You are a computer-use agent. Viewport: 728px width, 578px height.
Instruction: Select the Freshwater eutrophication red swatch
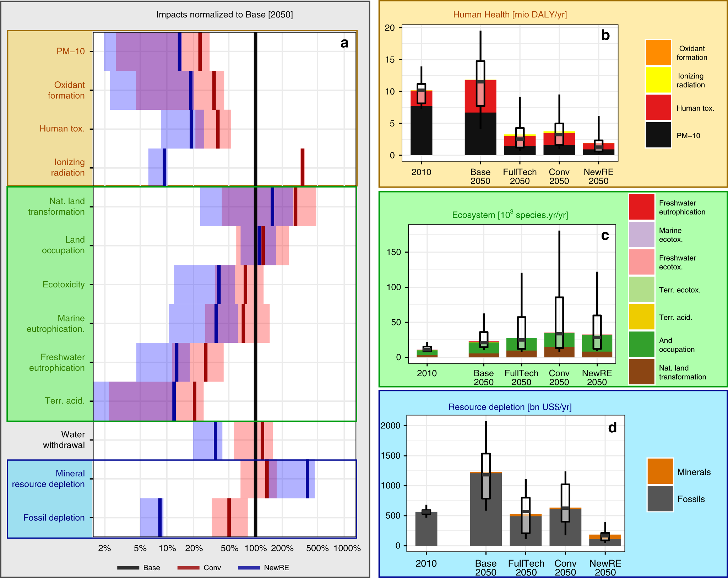tap(641, 207)
